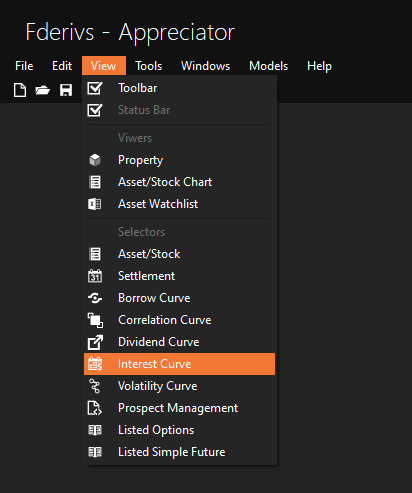
Task: Click the Open folder toolbar icon
Action: tap(43, 90)
